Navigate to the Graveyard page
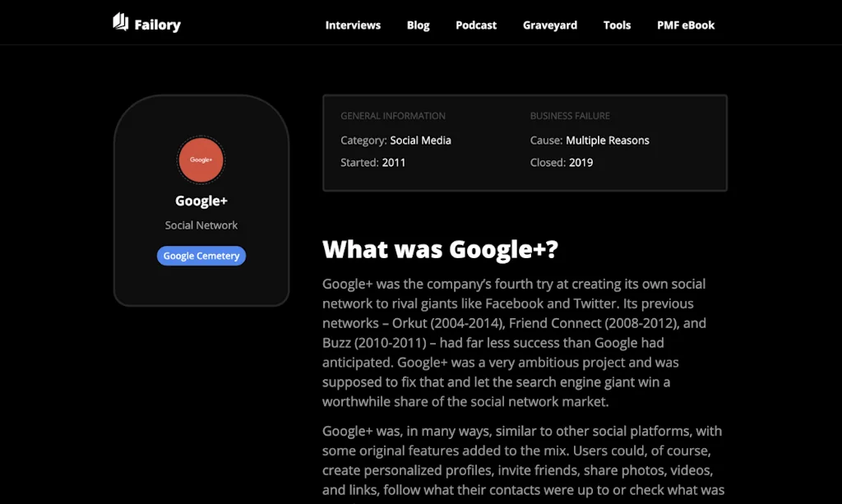Viewport: 842px width, 504px height. [550, 25]
